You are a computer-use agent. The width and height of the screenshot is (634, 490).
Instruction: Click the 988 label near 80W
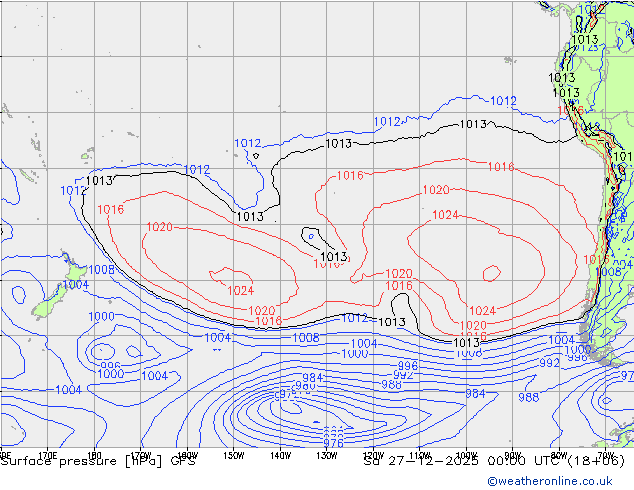pyautogui.click(x=528, y=397)
